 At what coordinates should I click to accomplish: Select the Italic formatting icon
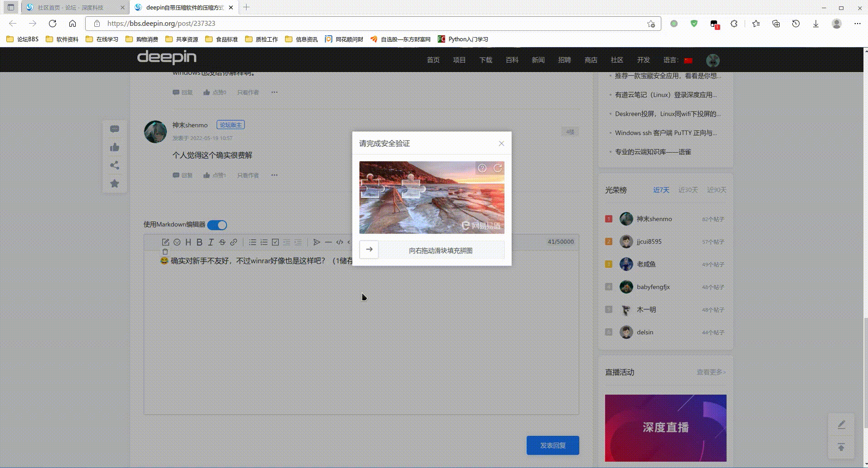[x=210, y=242]
